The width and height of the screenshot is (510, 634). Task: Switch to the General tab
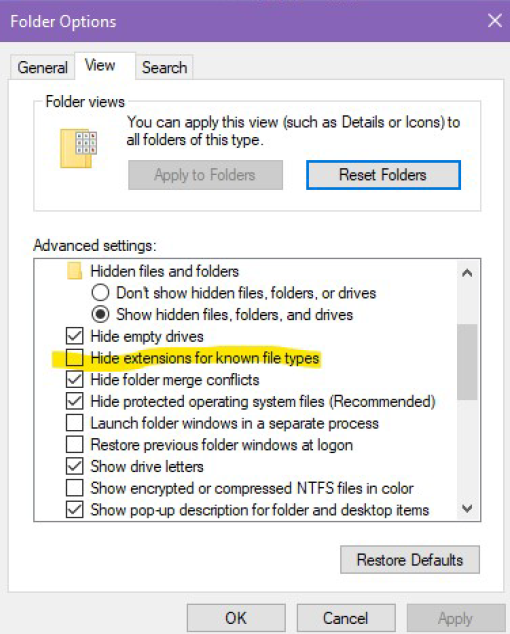coord(42,67)
